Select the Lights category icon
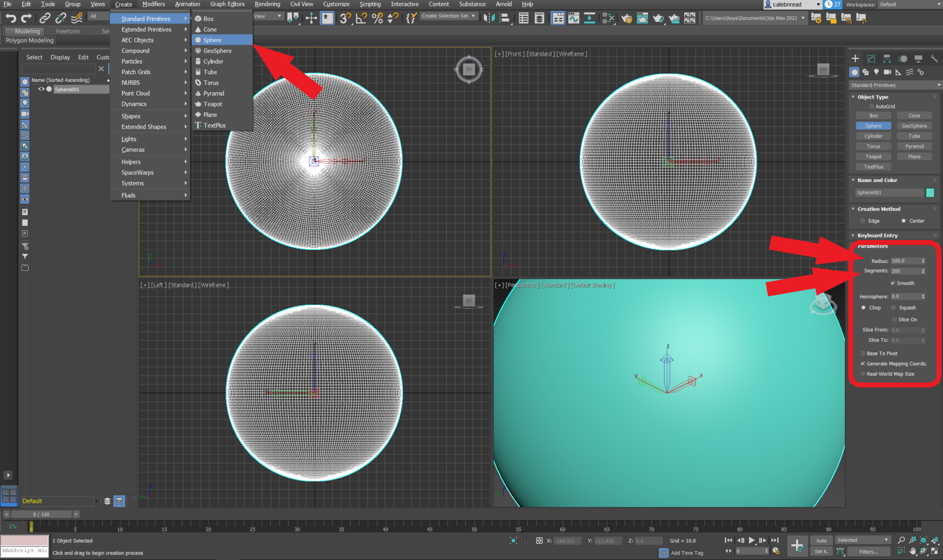 pyautogui.click(x=876, y=72)
